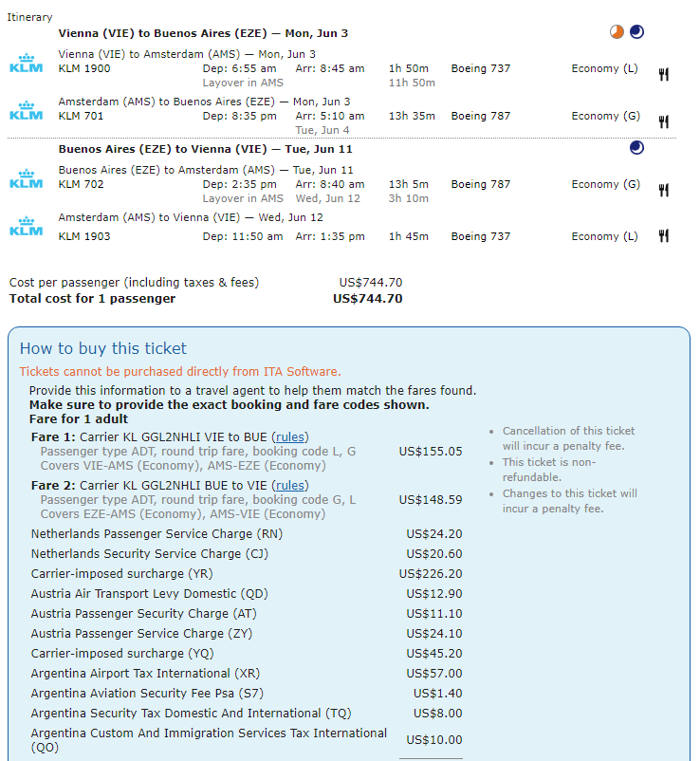Viewport: 700px width, 761px height.
Task: Click the Fare 1 price US$155.05
Action: 431,452
